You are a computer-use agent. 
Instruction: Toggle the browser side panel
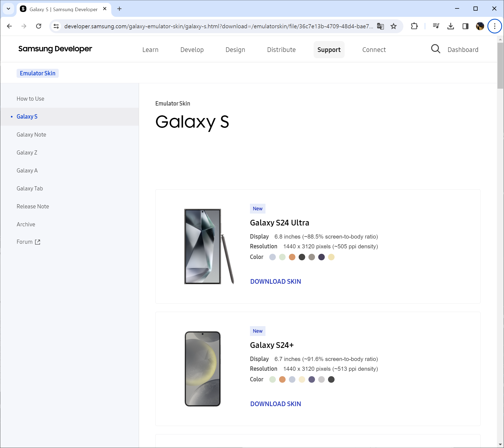click(x=465, y=26)
